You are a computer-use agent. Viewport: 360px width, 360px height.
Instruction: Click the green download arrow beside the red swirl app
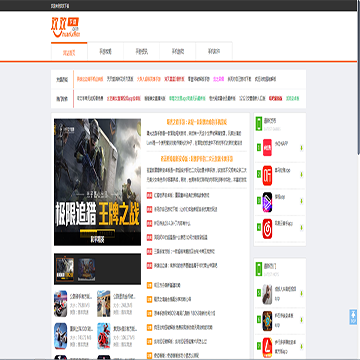[x=301, y=228]
